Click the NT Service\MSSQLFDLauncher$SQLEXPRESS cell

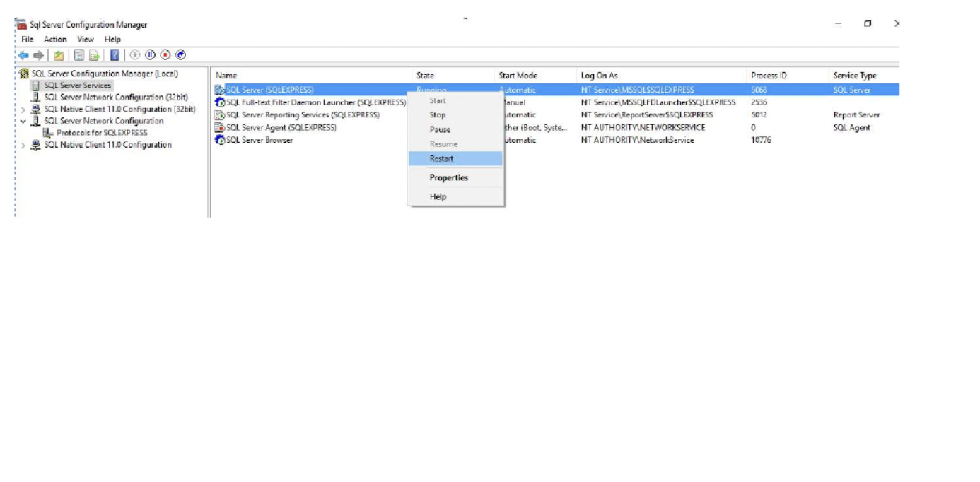[x=658, y=102]
